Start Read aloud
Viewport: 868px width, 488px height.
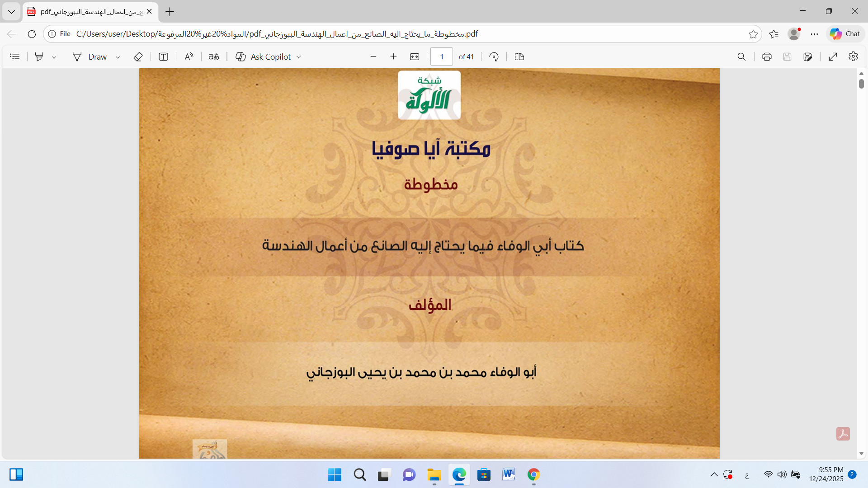pos(189,56)
